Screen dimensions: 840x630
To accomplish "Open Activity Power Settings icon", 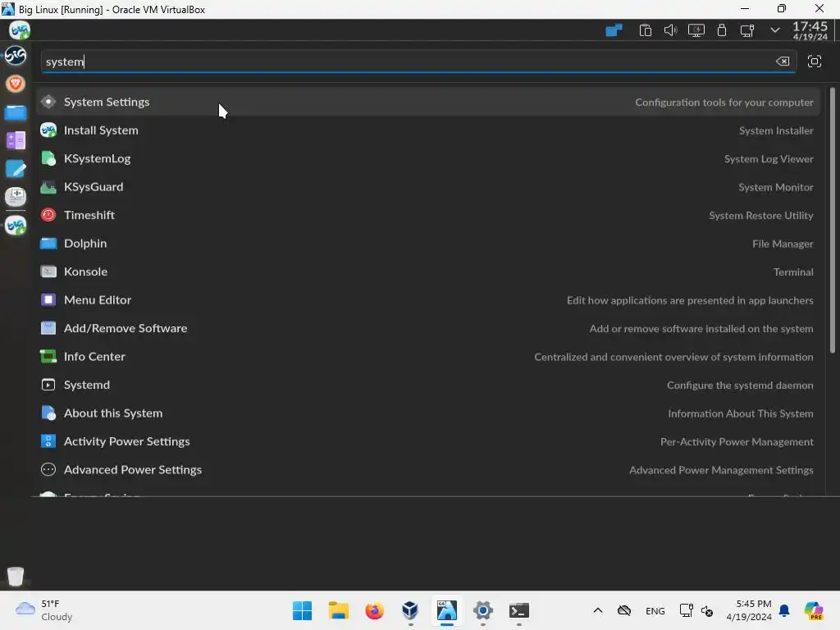I will pyautogui.click(x=48, y=441).
